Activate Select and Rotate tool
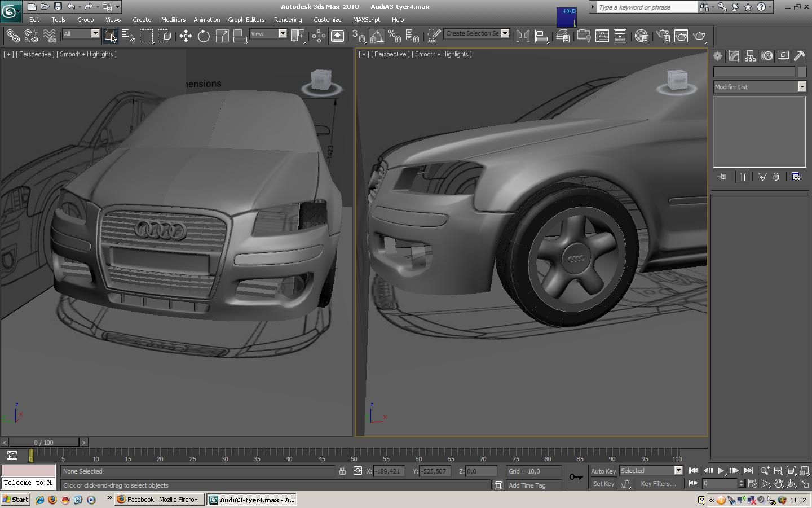This screenshot has width=812, height=508. pyautogui.click(x=204, y=36)
